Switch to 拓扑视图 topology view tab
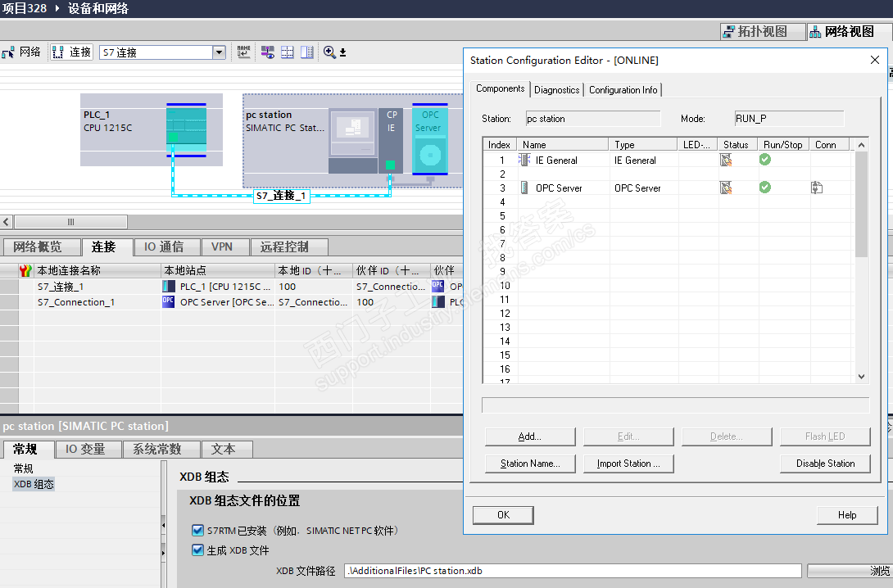The image size is (893, 588). point(762,31)
